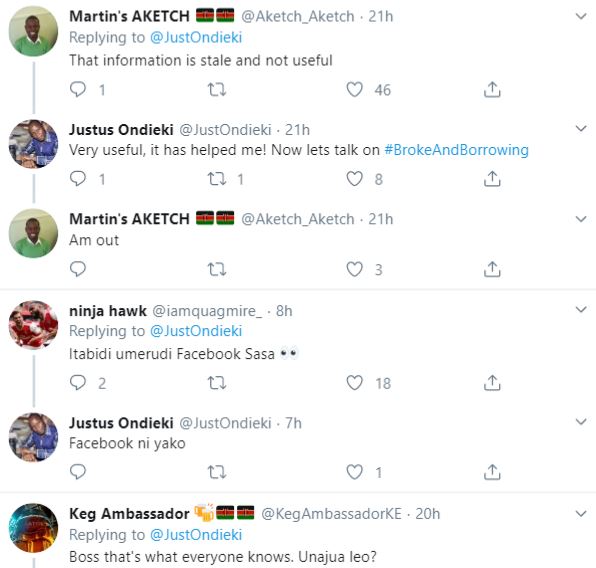Open more options chevron on ninja hawk's tweet

point(581,309)
